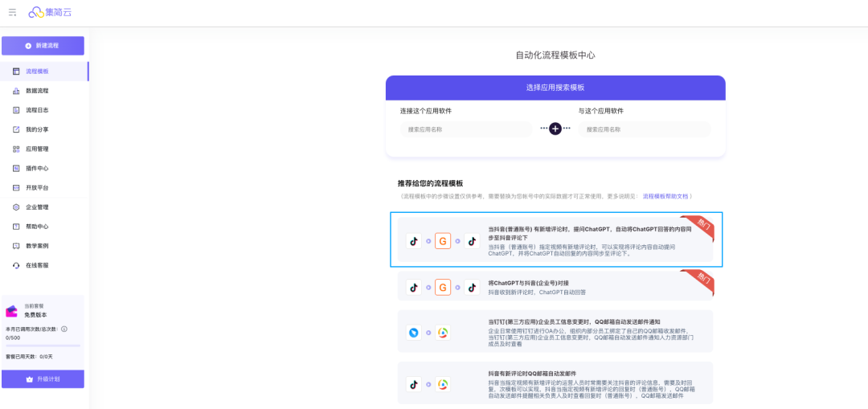Click QQ邮箱 icon in 抖音有新评论时 card
The height and width of the screenshot is (409, 868).
coord(442,384)
